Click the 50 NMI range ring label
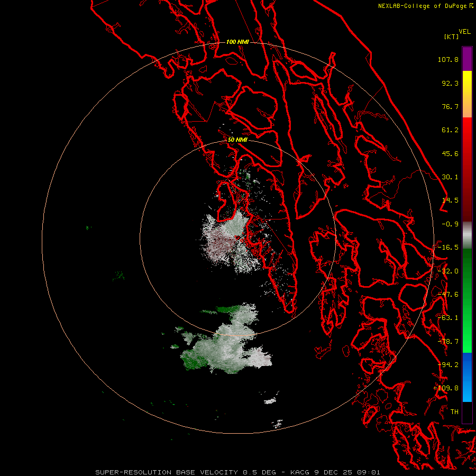476x476 pixels. [x=237, y=140]
